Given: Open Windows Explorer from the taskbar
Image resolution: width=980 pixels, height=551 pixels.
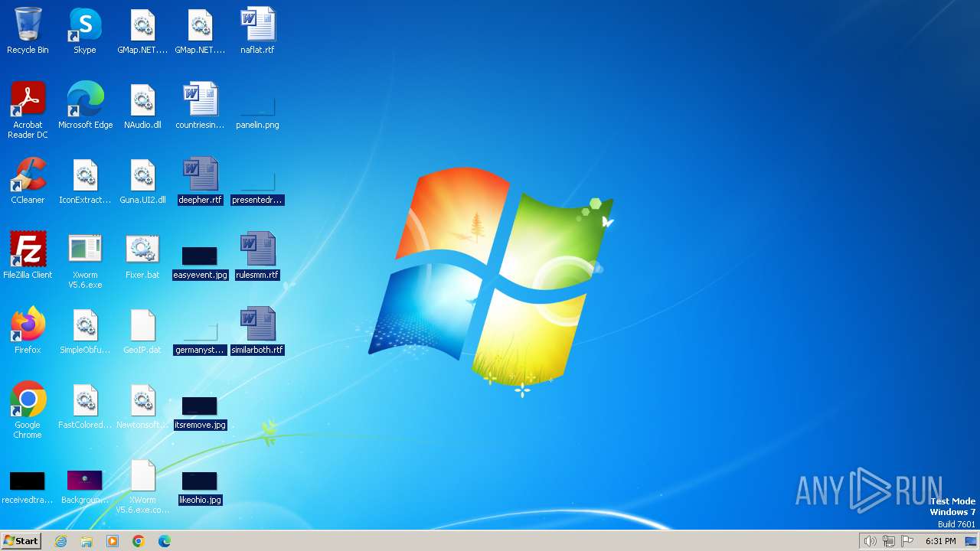Looking at the screenshot, I should point(87,541).
